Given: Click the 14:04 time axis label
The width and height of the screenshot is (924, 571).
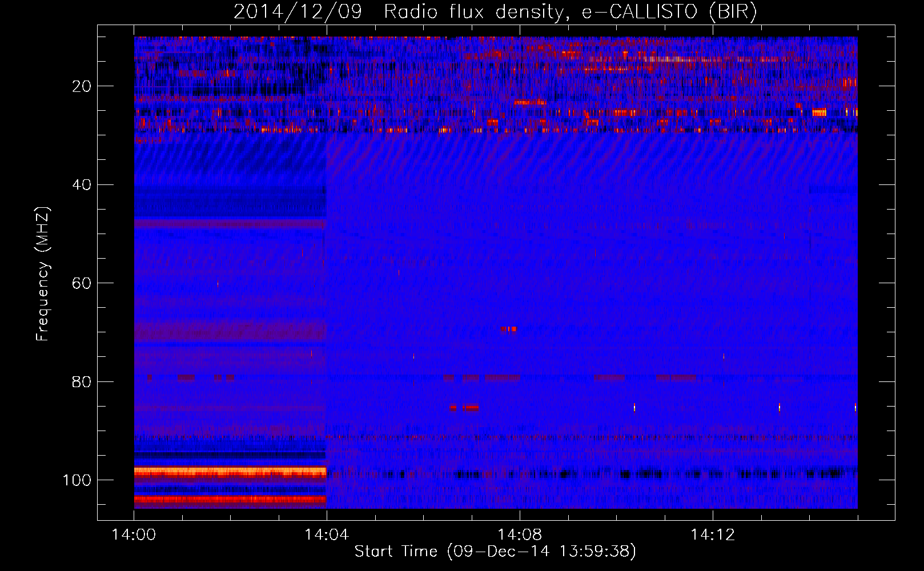Looking at the screenshot, I should click(x=327, y=535).
